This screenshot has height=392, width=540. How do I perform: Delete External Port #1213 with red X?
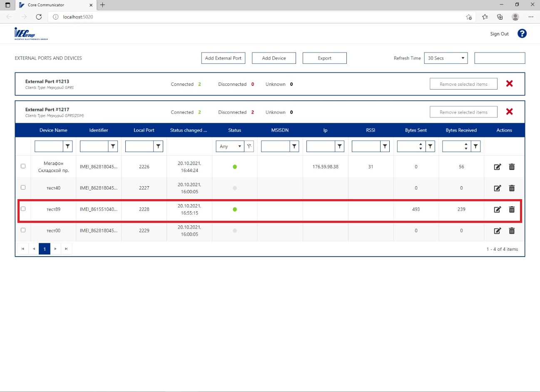click(509, 84)
